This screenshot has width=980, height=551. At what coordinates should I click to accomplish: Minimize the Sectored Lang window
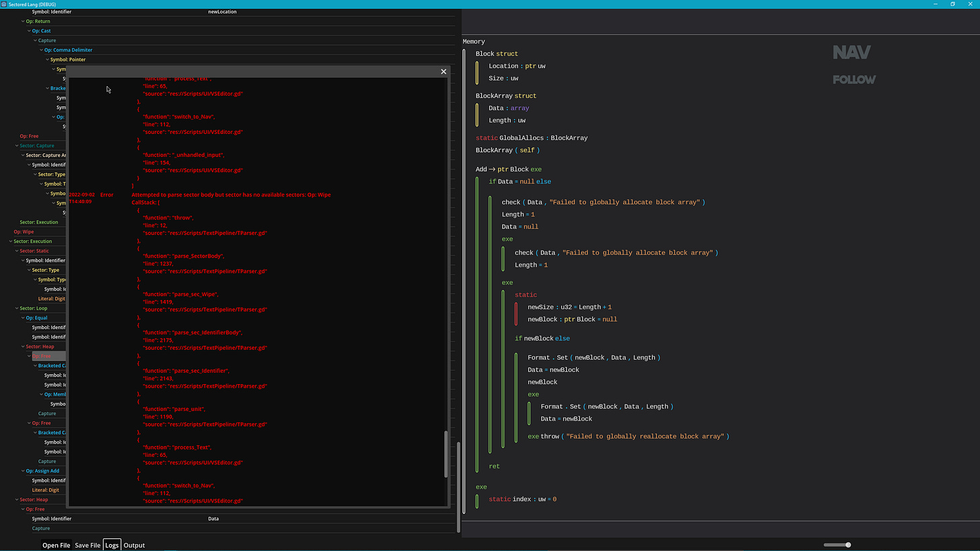point(936,4)
